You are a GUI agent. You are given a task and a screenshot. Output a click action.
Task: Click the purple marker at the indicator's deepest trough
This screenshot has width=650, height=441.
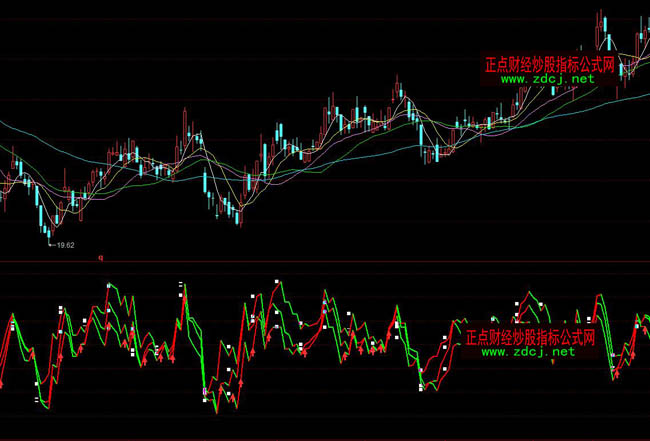(x=205, y=391)
